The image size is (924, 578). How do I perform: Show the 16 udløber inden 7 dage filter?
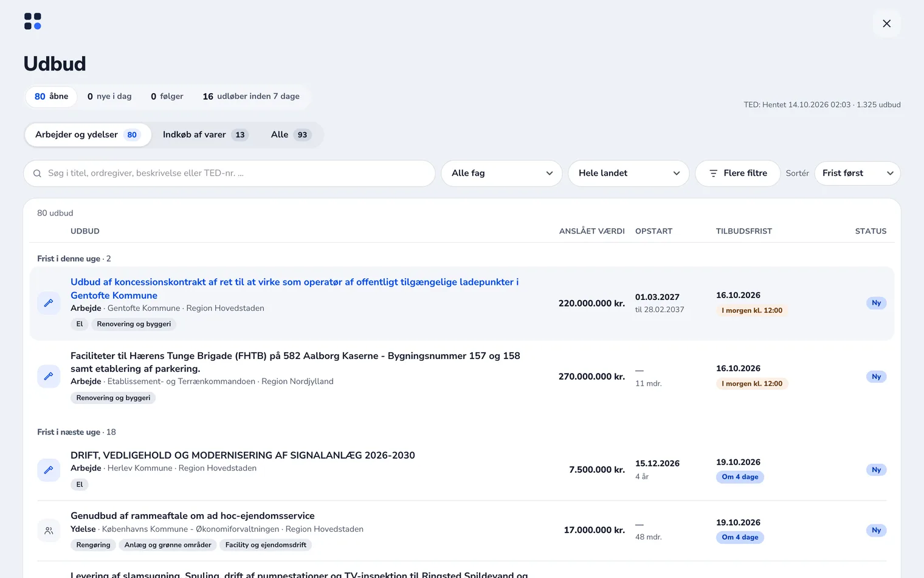[x=251, y=96]
